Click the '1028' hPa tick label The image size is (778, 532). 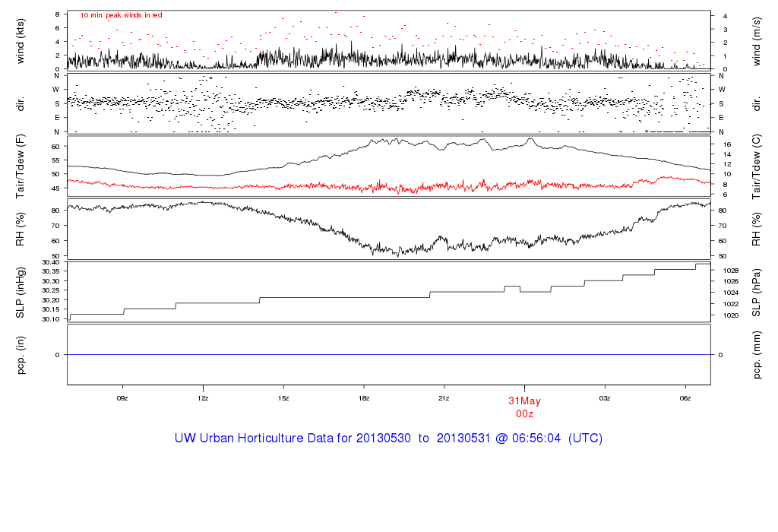731,271
